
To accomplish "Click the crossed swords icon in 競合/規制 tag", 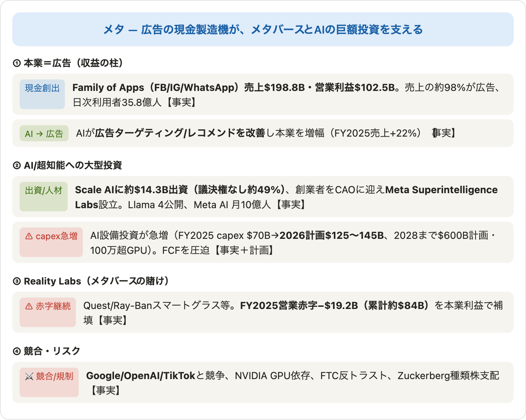I will pos(29,377).
